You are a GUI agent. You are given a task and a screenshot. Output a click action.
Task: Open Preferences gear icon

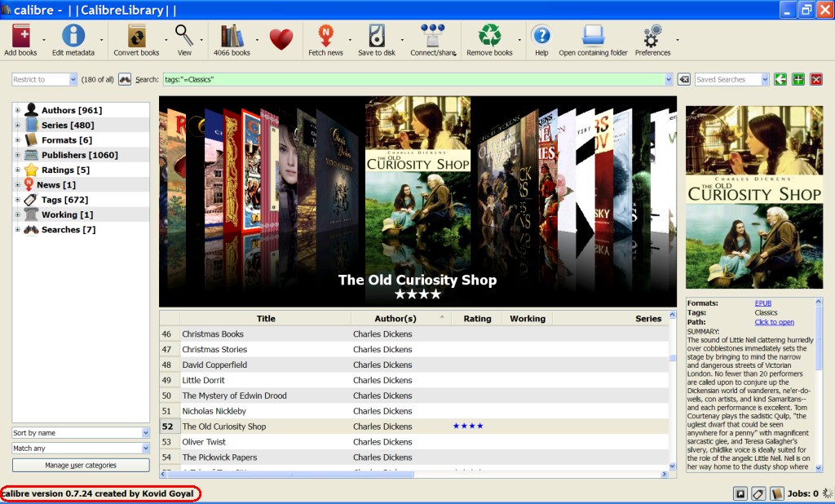pos(652,36)
